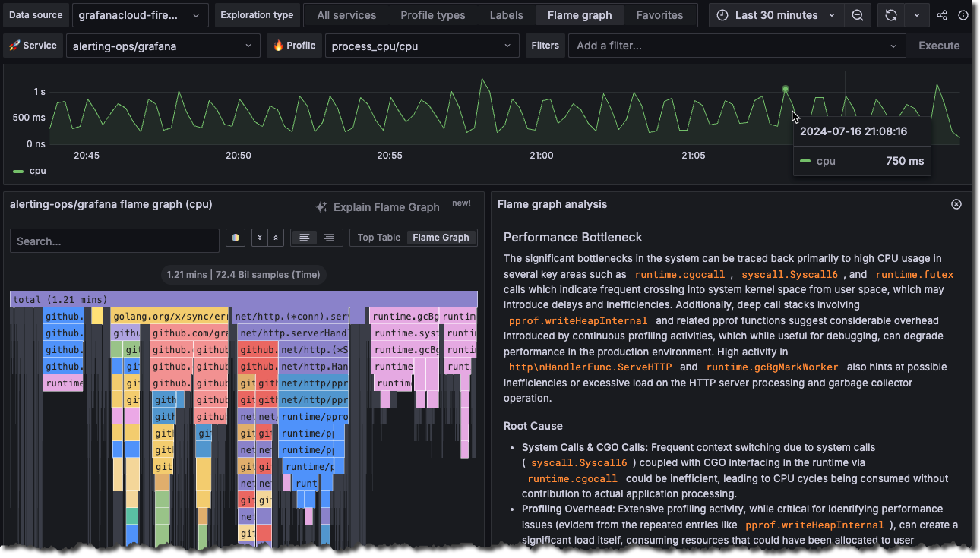Click the Execute button
The height and width of the screenshot is (558, 980).
pyautogui.click(x=939, y=45)
